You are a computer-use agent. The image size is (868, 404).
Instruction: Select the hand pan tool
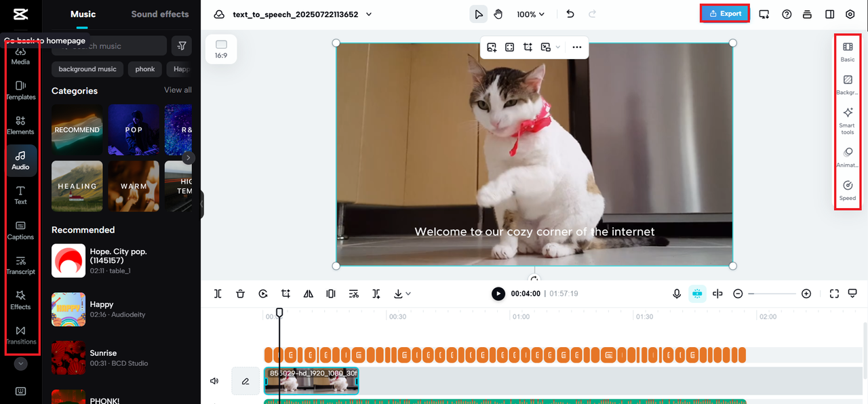[498, 14]
